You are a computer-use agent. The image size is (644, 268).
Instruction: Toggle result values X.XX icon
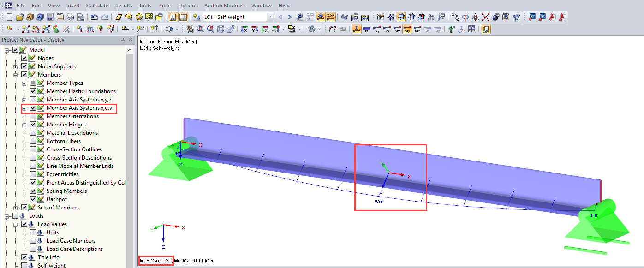330,17
